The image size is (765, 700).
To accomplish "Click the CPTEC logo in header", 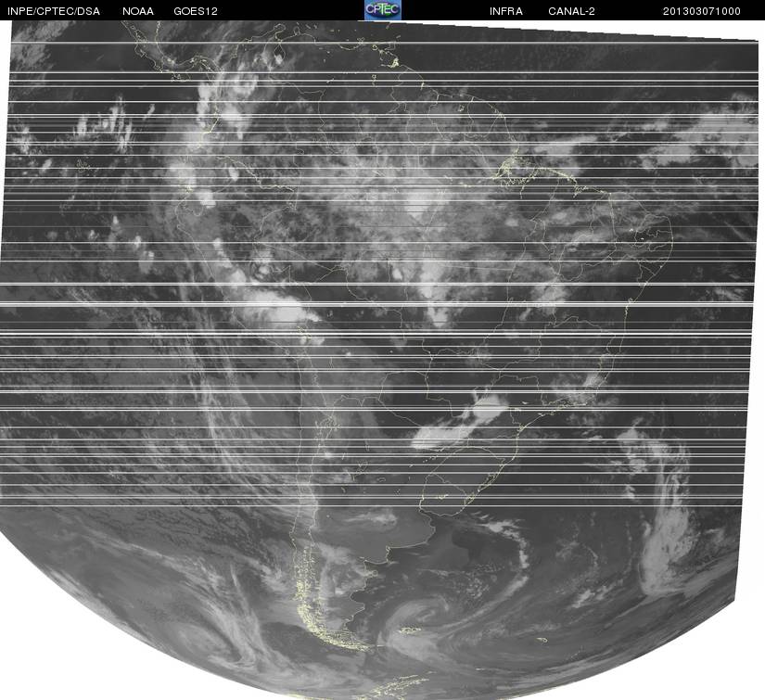I will pyautogui.click(x=382, y=10).
